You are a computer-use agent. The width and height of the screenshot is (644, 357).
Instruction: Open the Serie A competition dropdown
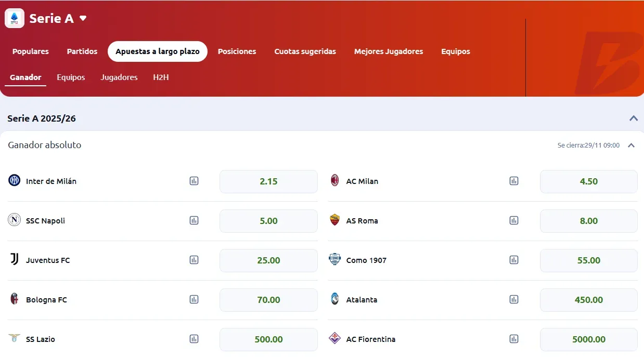[83, 18]
